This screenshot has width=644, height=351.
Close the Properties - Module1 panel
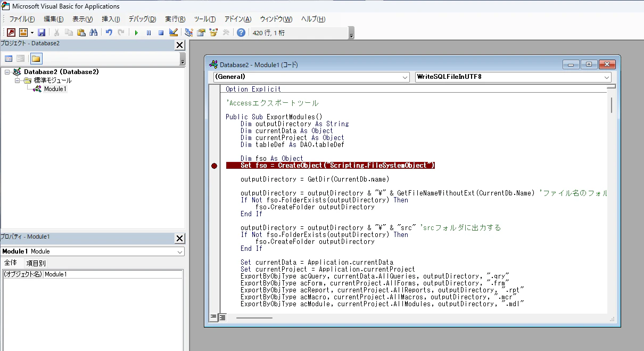point(180,239)
